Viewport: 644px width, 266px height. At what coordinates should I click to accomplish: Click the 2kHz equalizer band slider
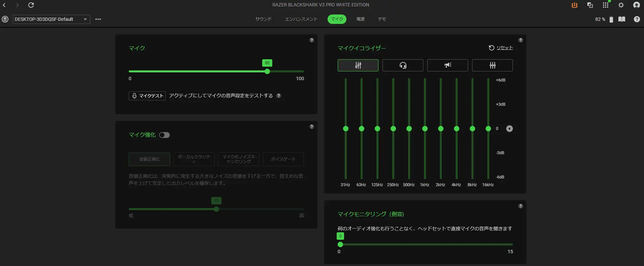click(x=441, y=129)
